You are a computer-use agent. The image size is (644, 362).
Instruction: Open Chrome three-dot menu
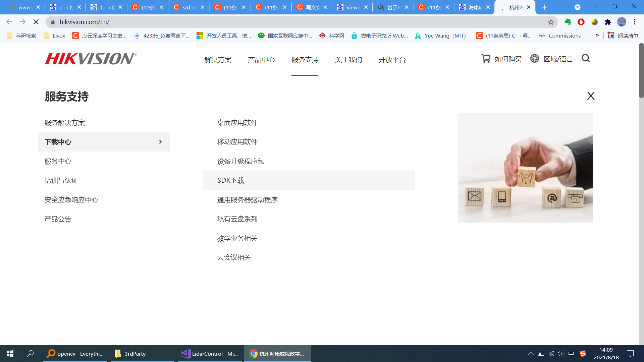(635, 22)
